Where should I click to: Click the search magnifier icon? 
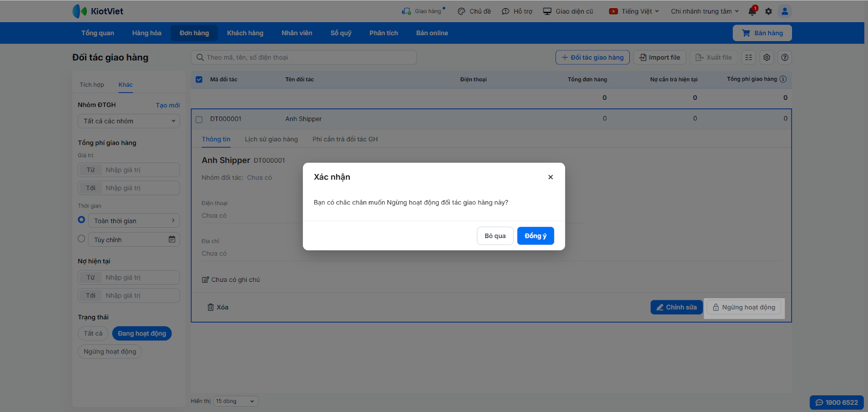(x=200, y=57)
